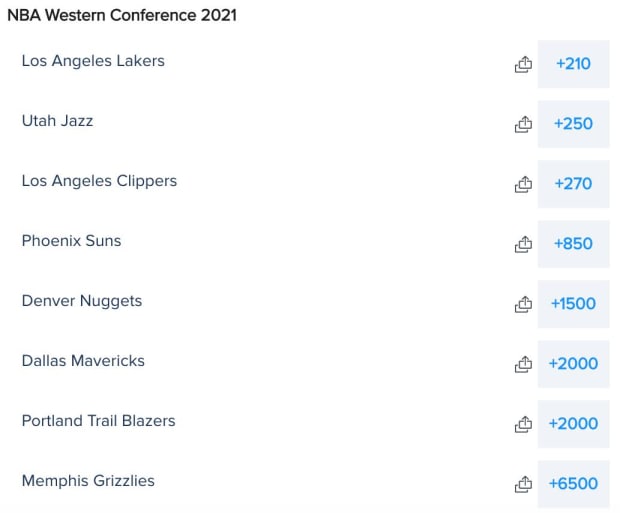Add Phoenix Suns +850 to betslip

click(573, 244)
